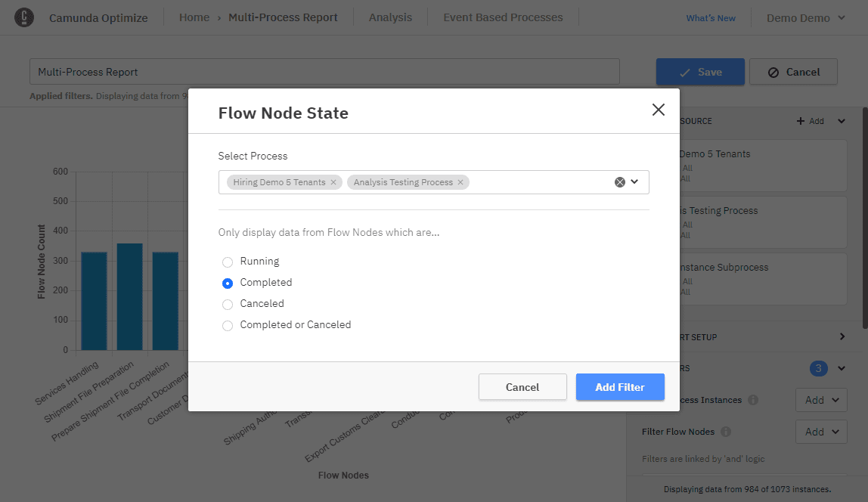
Task: Choose the Canceled radio option
Action: point(228,305)
